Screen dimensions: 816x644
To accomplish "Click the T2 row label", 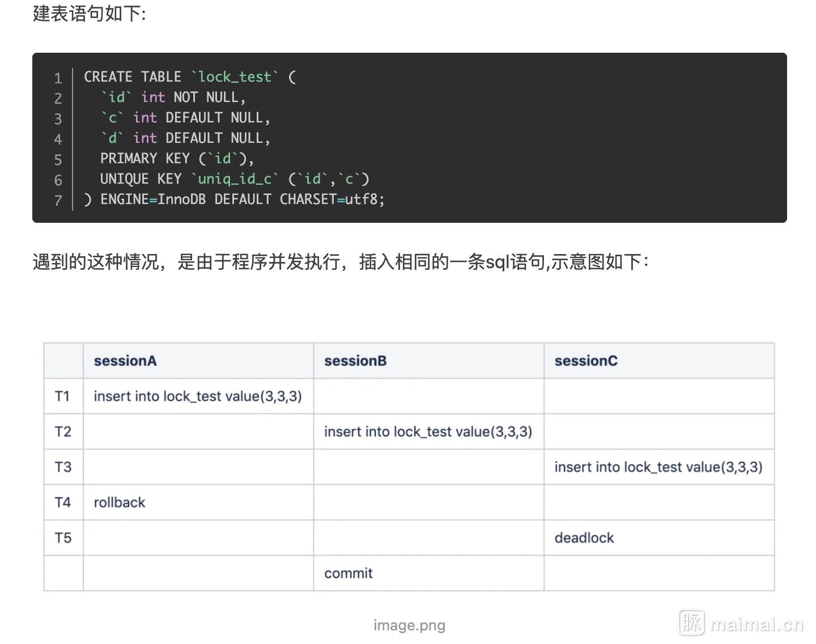I will click(63, 431).
